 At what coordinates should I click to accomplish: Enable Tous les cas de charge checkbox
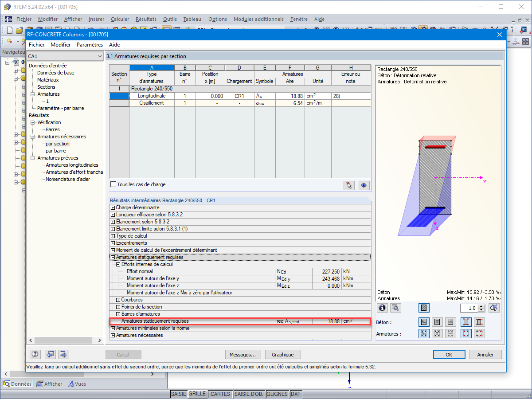pyautogui.click(x=113, y=184)
